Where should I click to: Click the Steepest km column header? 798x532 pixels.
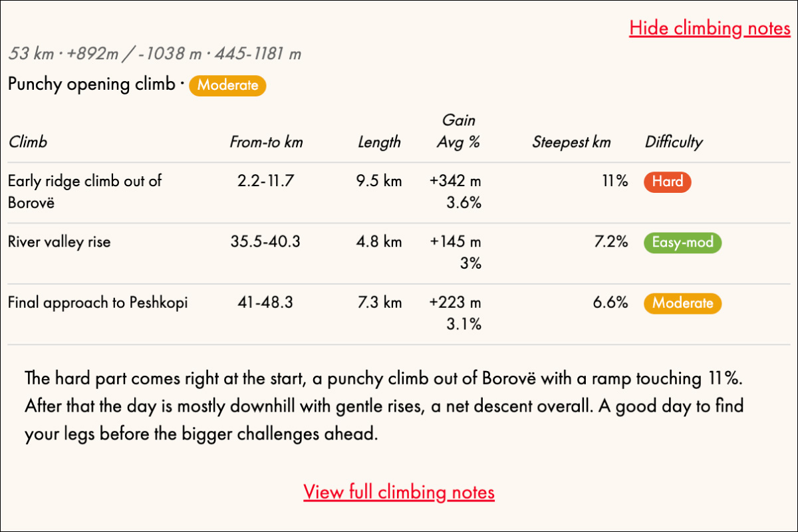coord(571,142)
